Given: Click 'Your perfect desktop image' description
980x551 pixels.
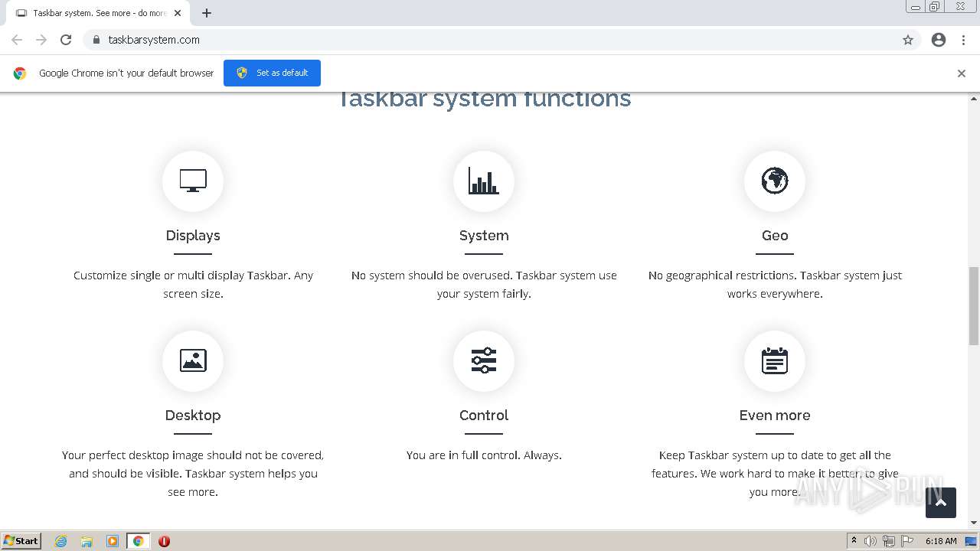Looking at the screenshot, I should pyautogui.click(x=193, y=474).
